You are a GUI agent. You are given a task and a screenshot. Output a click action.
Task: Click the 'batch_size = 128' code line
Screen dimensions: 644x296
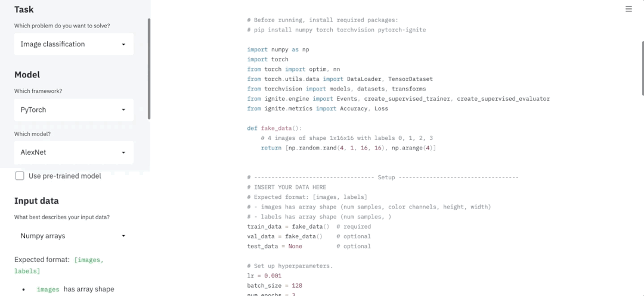click(275, 286)
